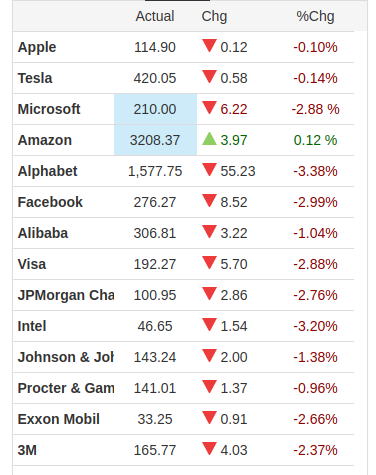376x475 pixels.
Task: Open the JPMorgan Chase stock link
Action: [66, 295]
